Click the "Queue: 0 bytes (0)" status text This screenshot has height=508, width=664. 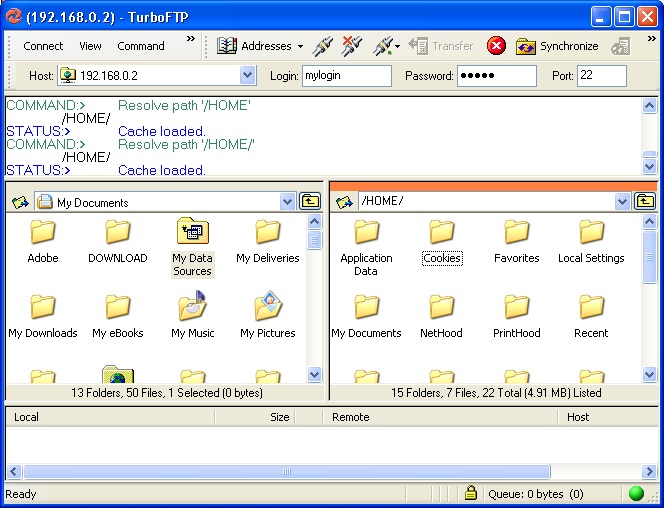point(536,494)
